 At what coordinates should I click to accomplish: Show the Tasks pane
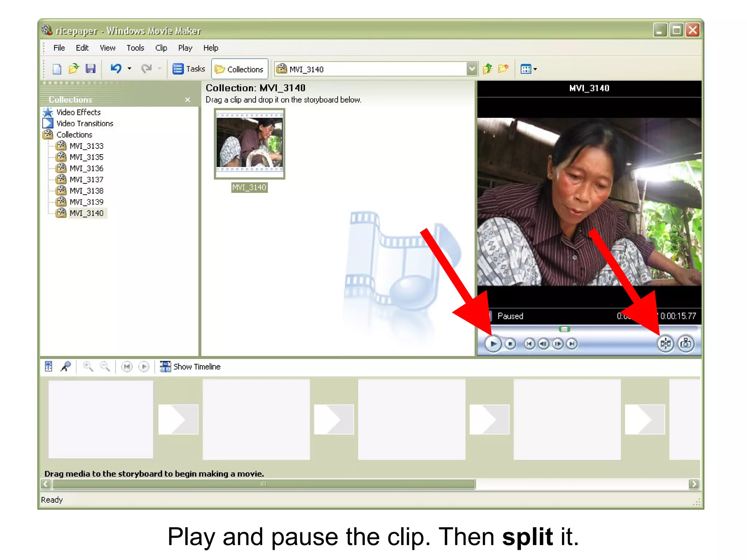click(x=189, y=69)
